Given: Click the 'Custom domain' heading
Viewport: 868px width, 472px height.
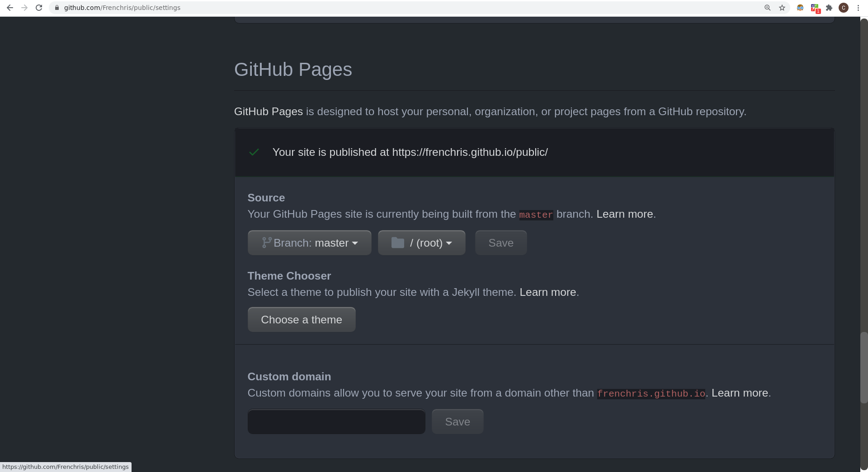Looking at the screenshot, I should coord(289,377).
